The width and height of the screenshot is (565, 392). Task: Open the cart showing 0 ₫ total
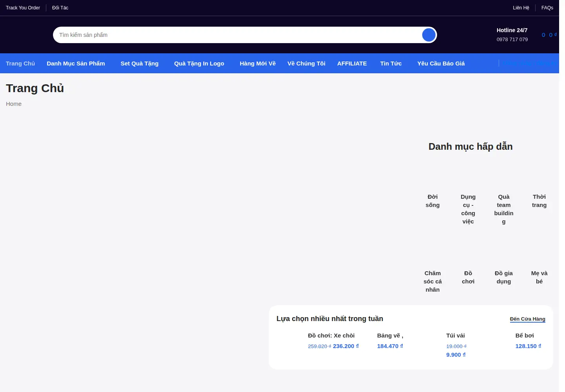549,35
